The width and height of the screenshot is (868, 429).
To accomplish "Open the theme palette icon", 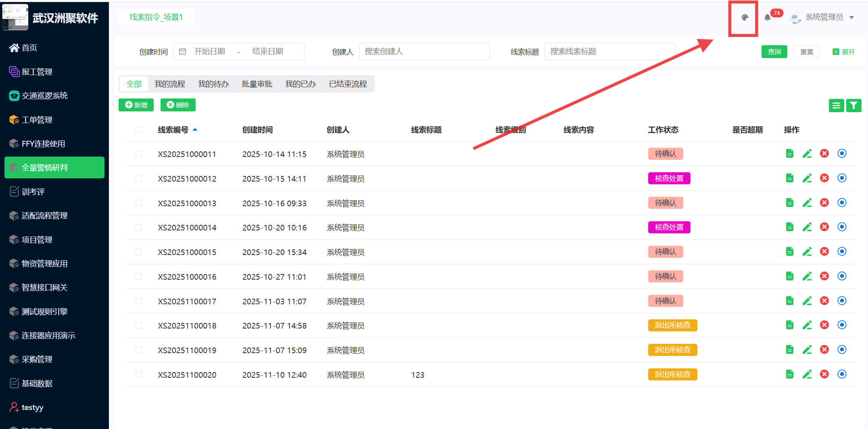I will 745,17.
